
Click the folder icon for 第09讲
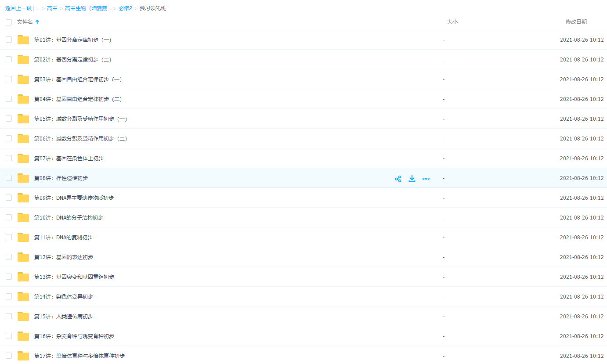[x=23, y=198]
